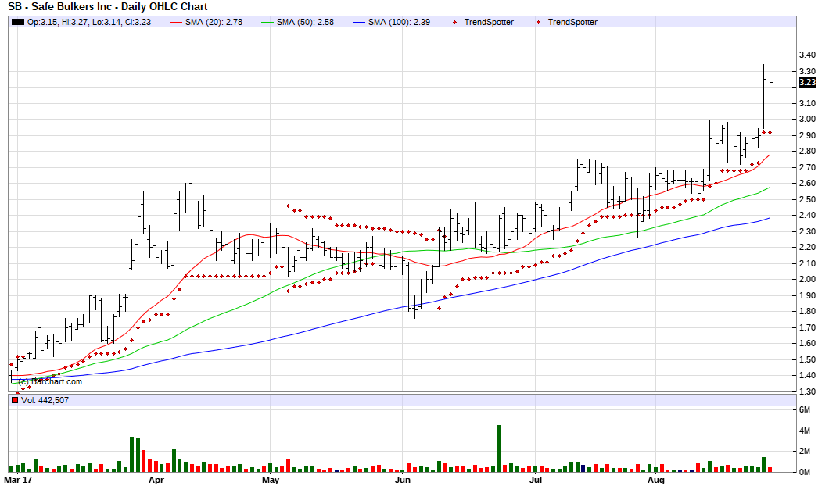
Task: Click the 1.30 price axis label
Action: (x=807, y=391)
